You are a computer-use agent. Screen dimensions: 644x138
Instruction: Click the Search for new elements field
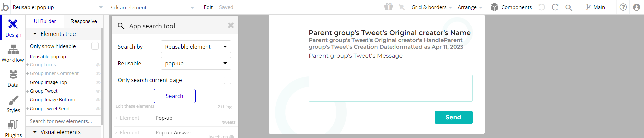click(x=63, y=121)
